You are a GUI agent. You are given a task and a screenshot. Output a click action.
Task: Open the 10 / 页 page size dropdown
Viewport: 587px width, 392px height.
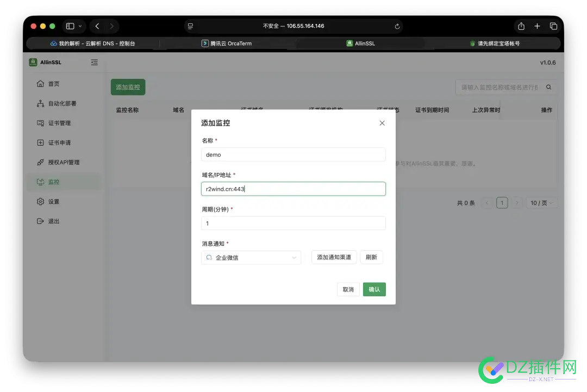pyautogui.click(x=541, y=203)
